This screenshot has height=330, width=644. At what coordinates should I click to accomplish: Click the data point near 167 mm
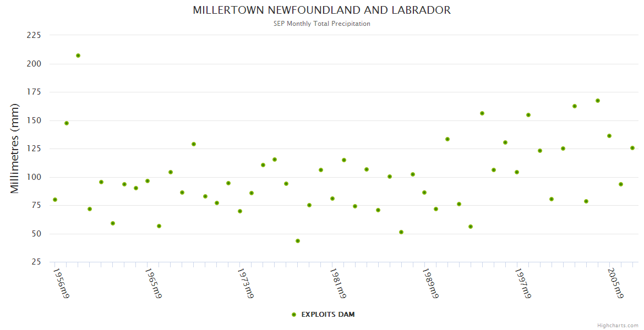(x=598, y=101)
